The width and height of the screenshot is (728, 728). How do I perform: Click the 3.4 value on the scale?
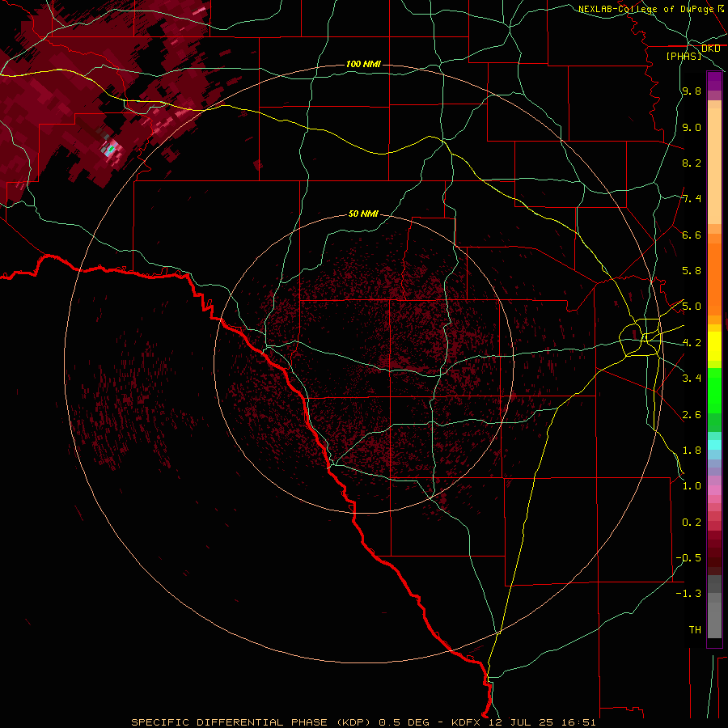[x=692, y=379]
